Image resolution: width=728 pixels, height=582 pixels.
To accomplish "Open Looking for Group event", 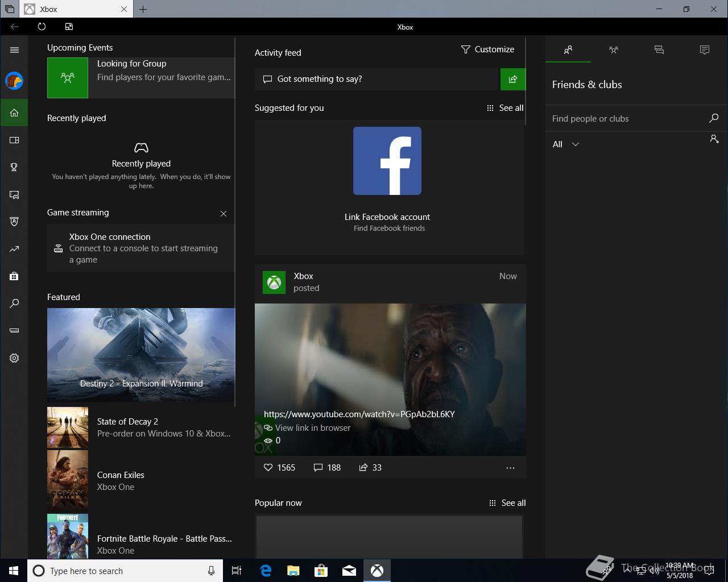I will point(141,77).
